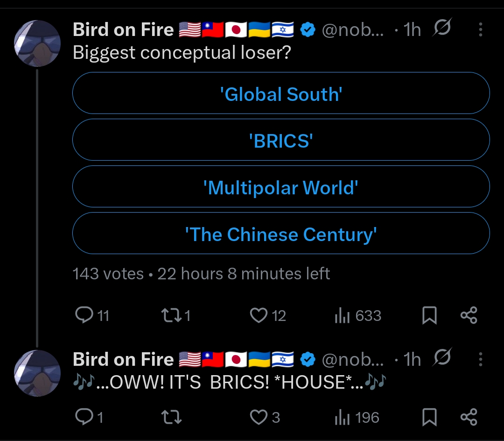
Task: Share the BRICS HOUSE reply tweet
Action: point(469,417)
